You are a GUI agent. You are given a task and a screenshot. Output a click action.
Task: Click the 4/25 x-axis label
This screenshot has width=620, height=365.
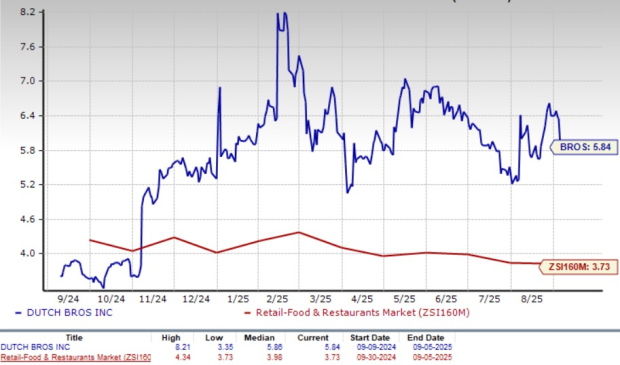(362, 299)
